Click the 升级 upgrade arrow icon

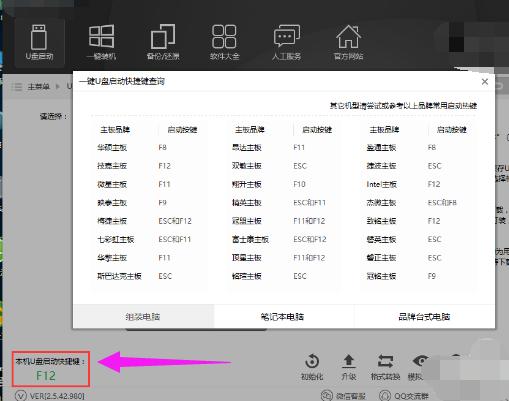[x=349, y=367]
